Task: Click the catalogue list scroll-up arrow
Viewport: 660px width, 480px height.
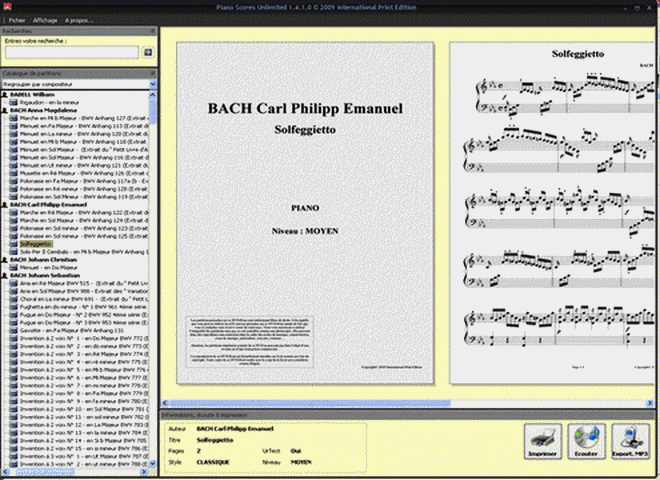Action: point(153,95)
